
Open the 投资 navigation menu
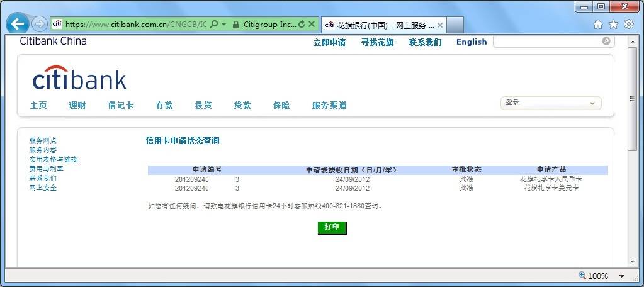click(x=203, y=106)
